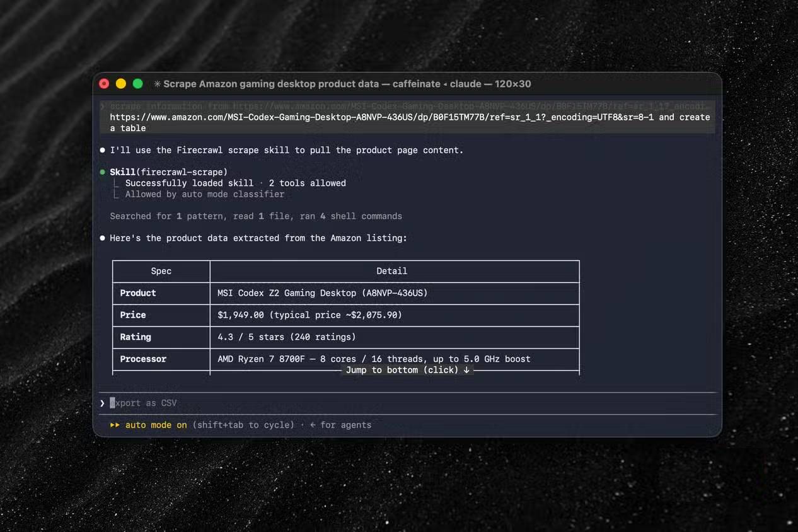
Task: Click the 'Product' row label
Action: point(138,293)
